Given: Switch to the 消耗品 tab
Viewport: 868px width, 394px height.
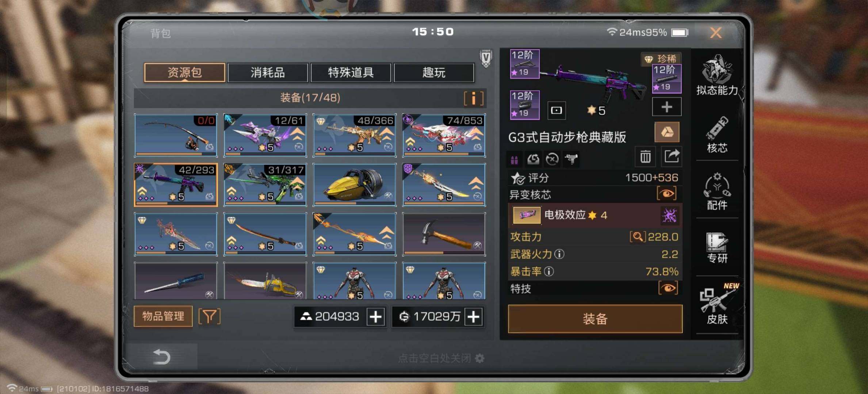Looking at the screenshot, I should pyautogui.click(x=268, y=72).
